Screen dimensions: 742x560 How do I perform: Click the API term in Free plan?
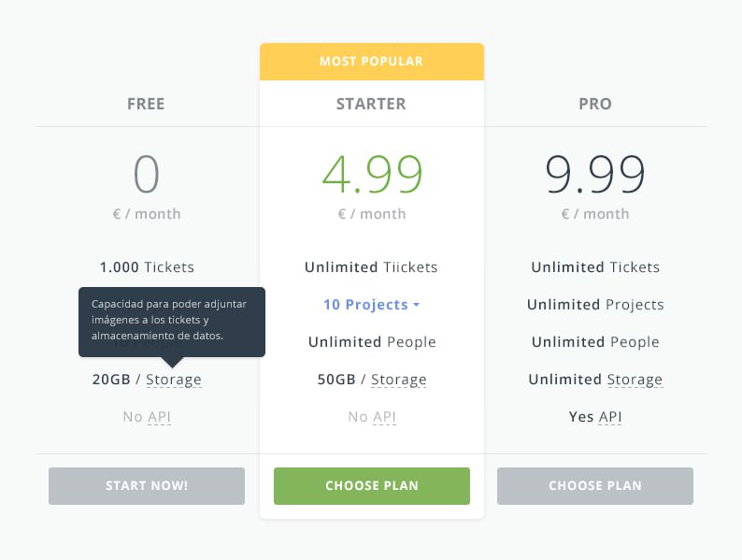point(160,417)
